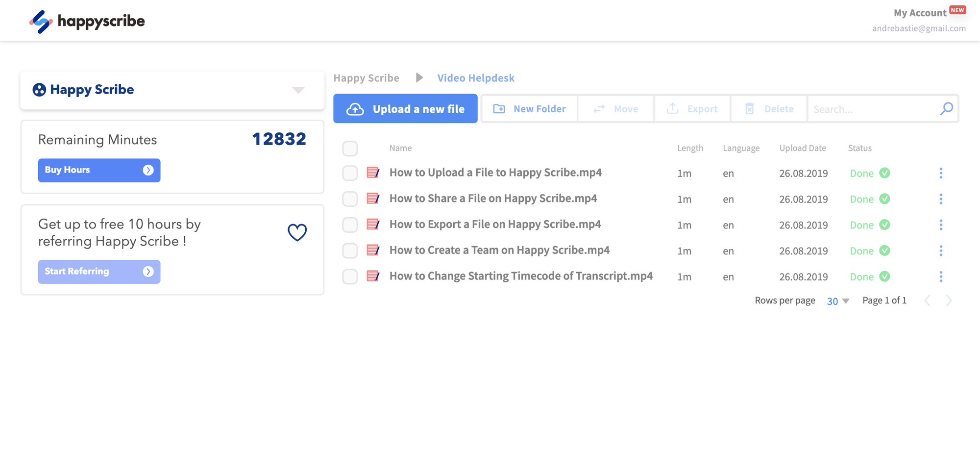The height and width of the screenshot is (474, 980).
Task: Click the Export toolbar button
Action: [692, 108]
